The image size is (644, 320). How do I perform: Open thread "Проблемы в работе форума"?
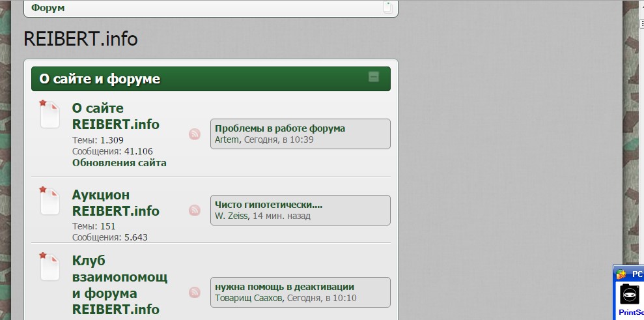click(x=280, y=128)
